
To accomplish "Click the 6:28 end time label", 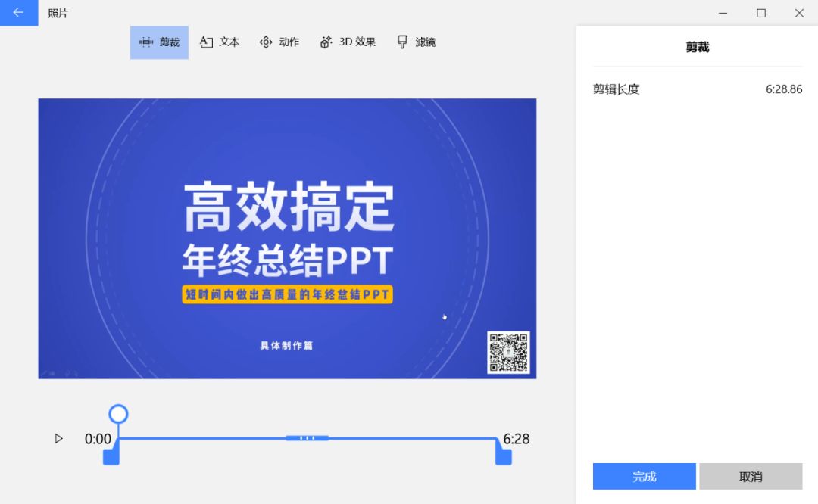I will [x=516, y=439].
